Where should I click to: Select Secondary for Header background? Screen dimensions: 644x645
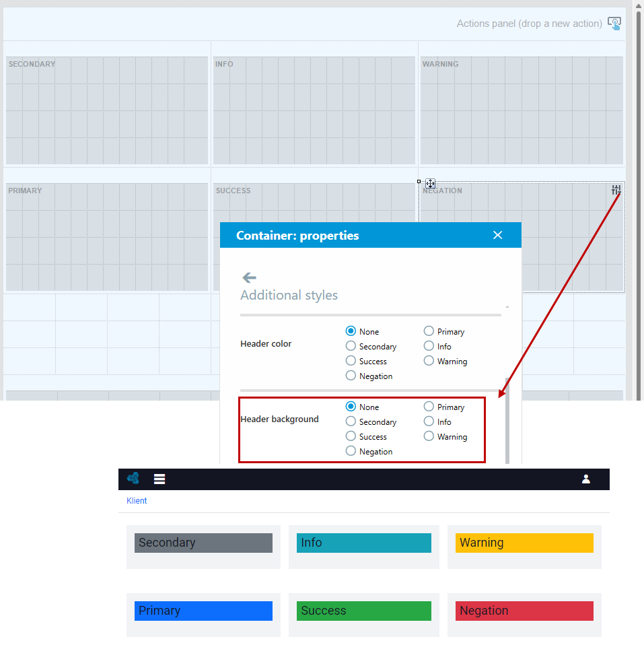click(x=351, y=421)
